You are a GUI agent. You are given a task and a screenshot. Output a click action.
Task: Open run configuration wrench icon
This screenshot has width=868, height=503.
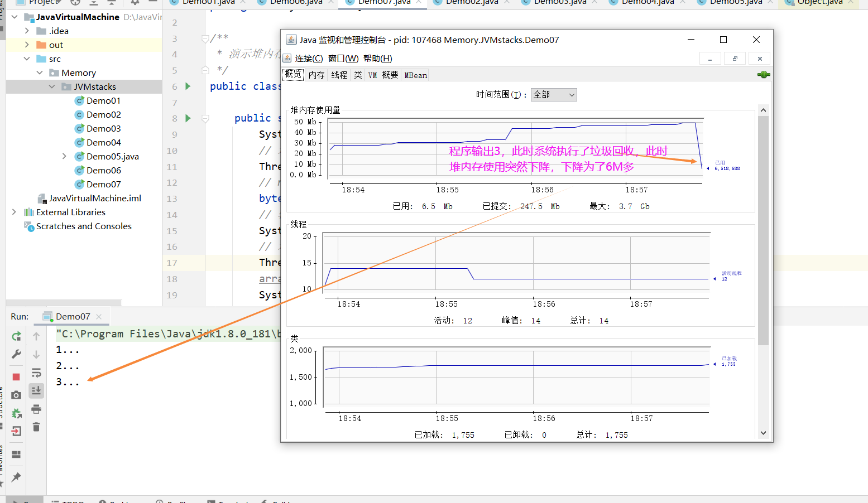16,354
